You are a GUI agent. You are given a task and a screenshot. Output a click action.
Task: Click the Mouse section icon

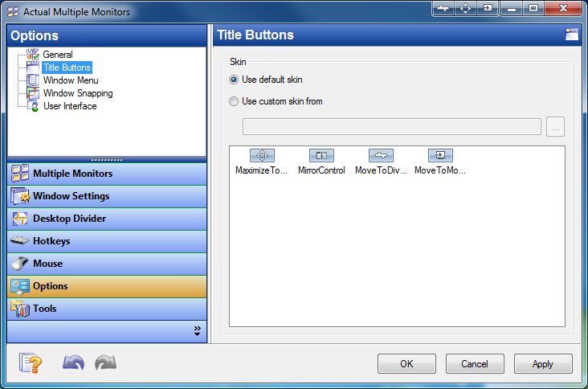[x=19, y=263]
